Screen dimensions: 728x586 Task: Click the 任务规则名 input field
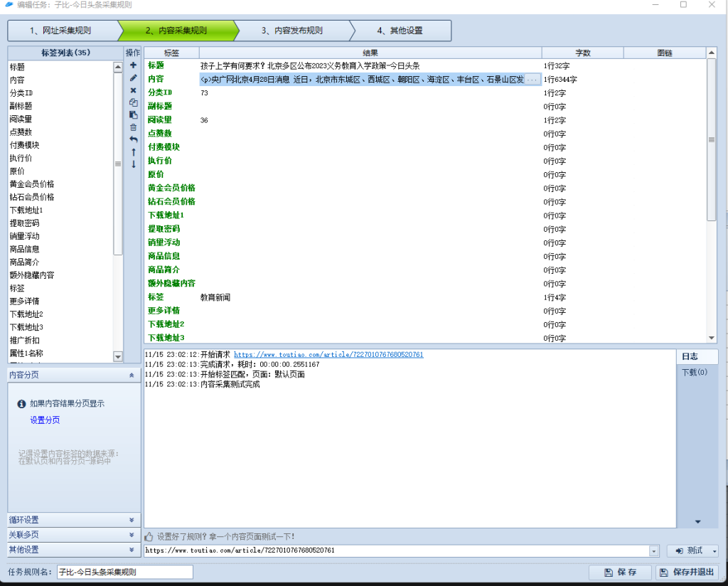(124, 572)
